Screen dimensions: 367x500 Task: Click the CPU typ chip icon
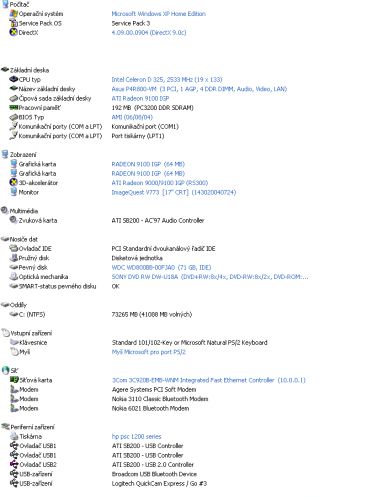[x=14, y=79]
